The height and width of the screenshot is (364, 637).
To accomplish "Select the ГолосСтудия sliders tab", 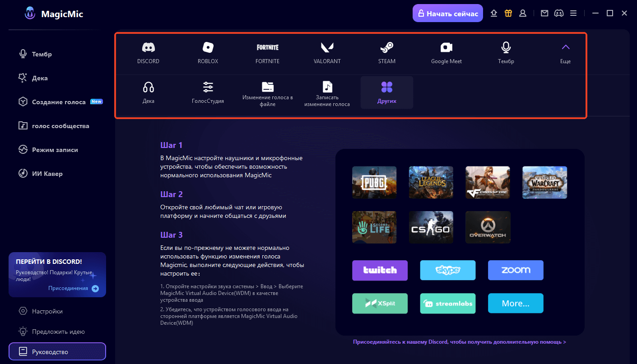I will click(208, 92).
